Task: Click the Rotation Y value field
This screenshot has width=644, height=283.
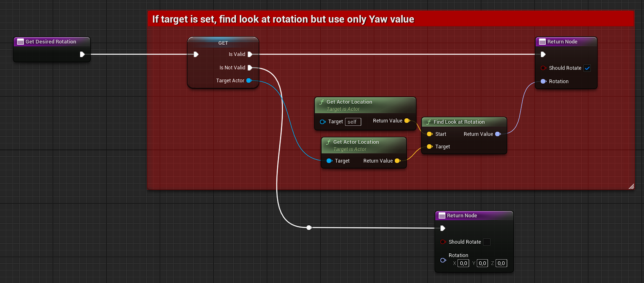Action: [x=482, y=263]
